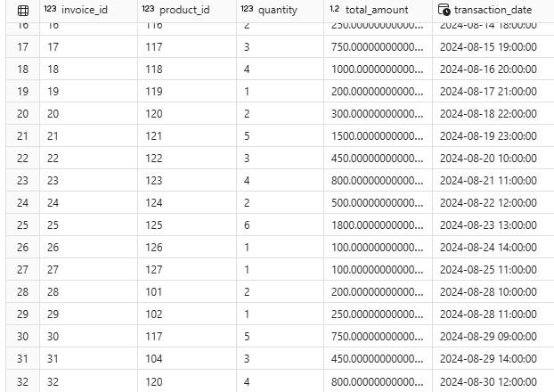This screenshot has height=392, width=554.
Task: Click date cell 2024-08-16 20:00:00
Action: pos(493,69)
